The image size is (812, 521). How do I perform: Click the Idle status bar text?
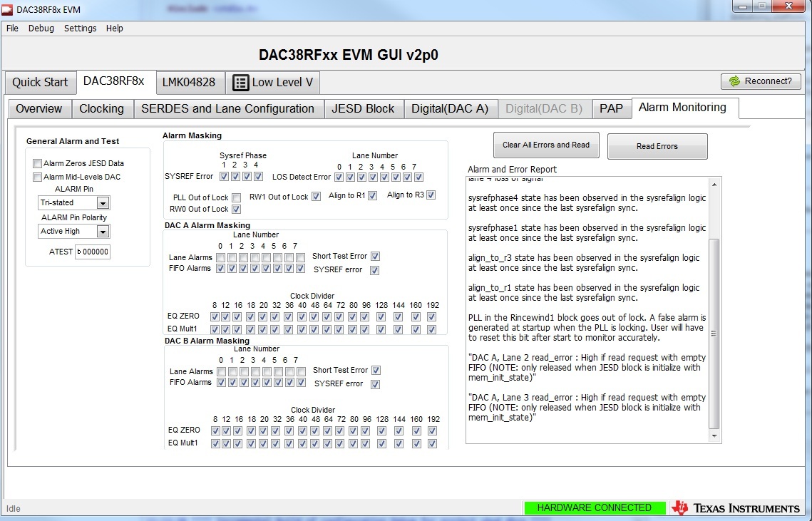[x=14, y=509]
